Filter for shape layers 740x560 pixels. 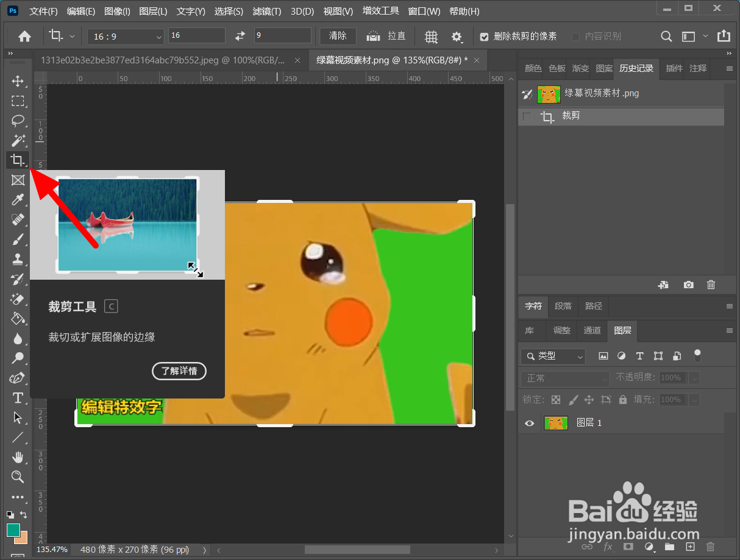[x=658, y=356]
